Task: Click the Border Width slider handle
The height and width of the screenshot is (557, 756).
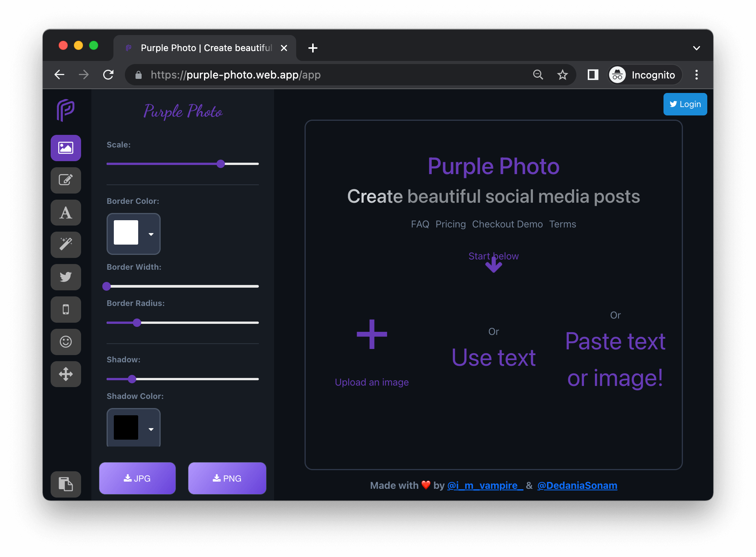Action: pos(107,286)
